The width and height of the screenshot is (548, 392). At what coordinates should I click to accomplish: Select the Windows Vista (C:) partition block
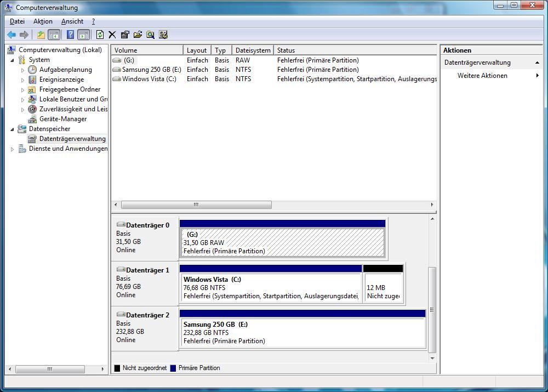tap(271, 284)
